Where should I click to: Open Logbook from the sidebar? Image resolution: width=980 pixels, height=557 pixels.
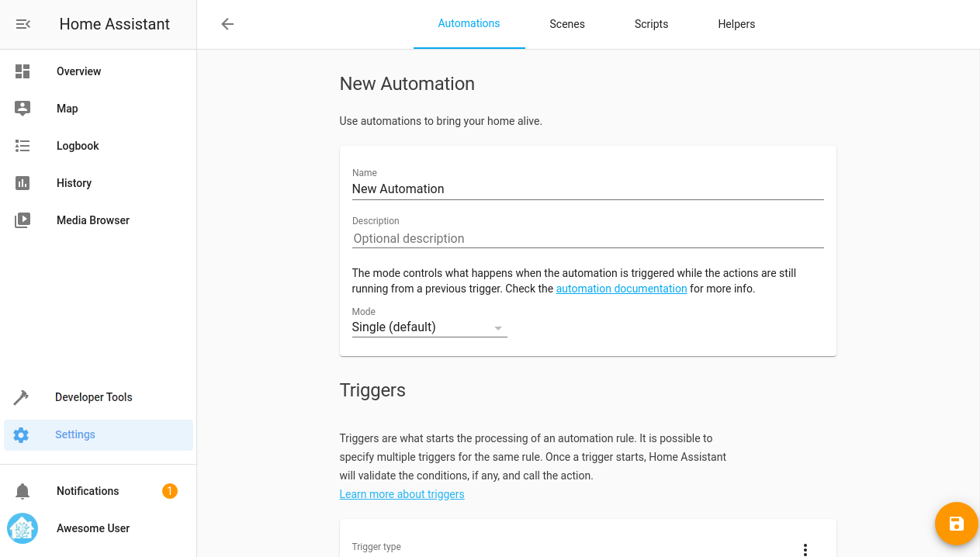tap(99, 146)
